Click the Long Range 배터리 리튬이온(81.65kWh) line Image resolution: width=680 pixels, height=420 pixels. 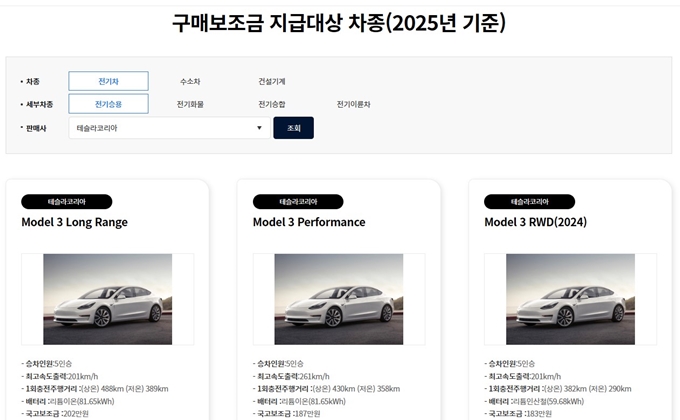click(x=68, y=401)
